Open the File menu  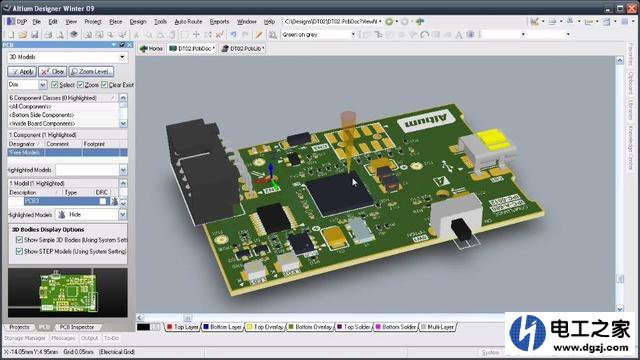pyautogui.click(x=37, y=22)
